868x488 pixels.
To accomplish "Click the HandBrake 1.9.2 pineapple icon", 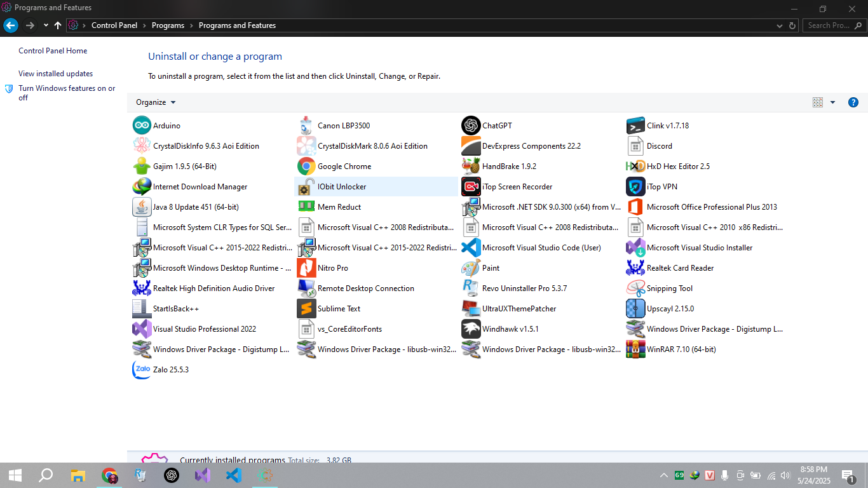I will pyautogui.click(x=471, y=166).
